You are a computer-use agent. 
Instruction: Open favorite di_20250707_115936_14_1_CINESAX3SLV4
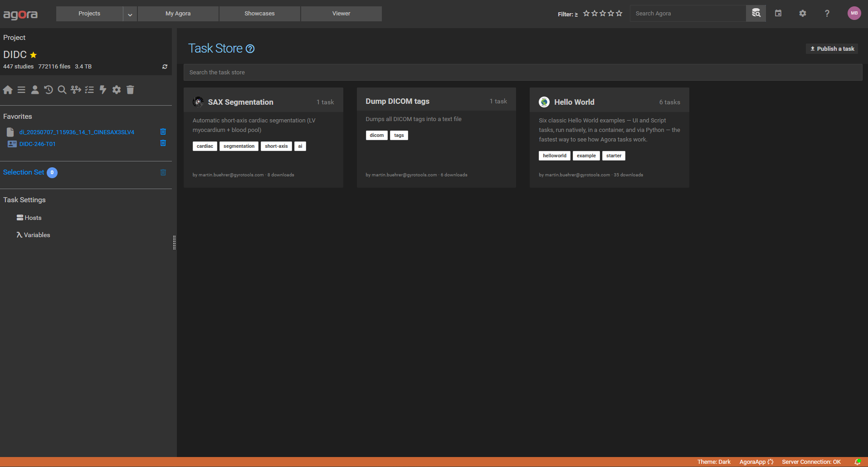coord(77,132)
